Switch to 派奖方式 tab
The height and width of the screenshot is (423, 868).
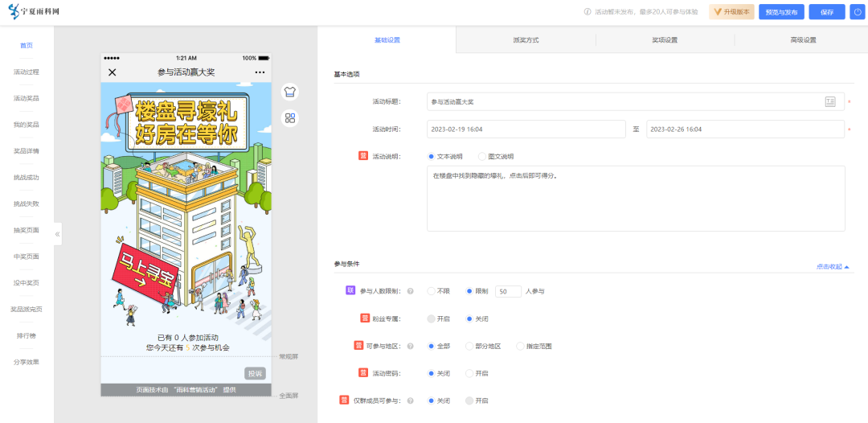pos(526,40)
